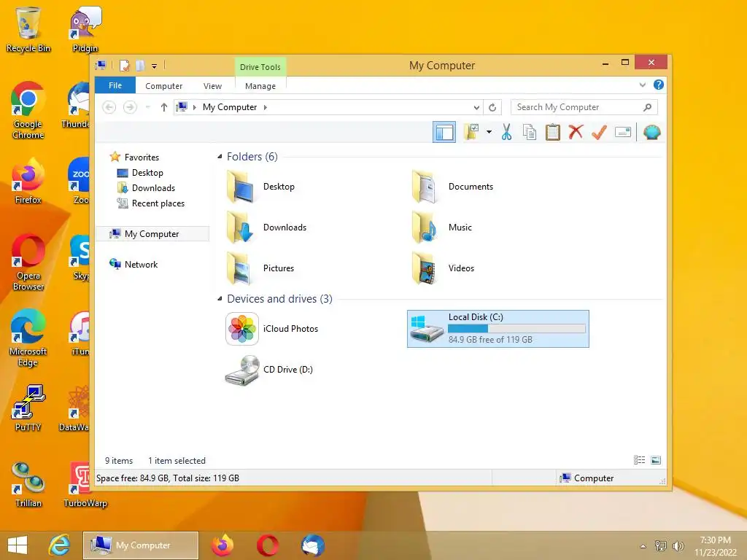Collapse the Devices and drives (3) group
Screen dimensions: 747x560
coord(220,298)
